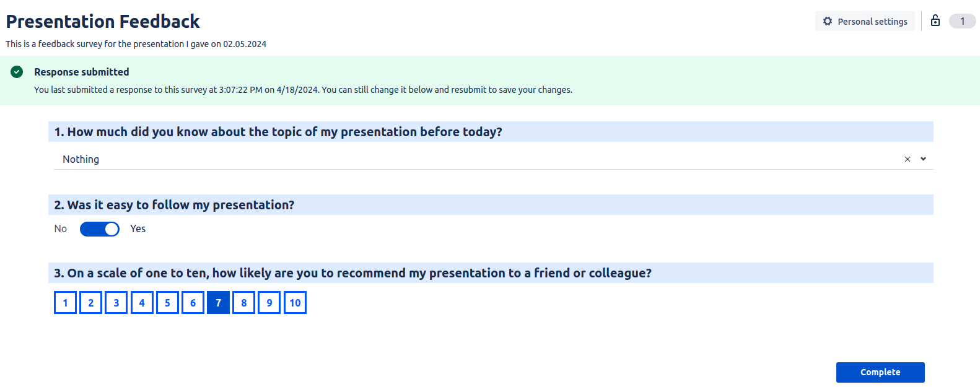Click the counter badge showing 1

coord(962,21)
